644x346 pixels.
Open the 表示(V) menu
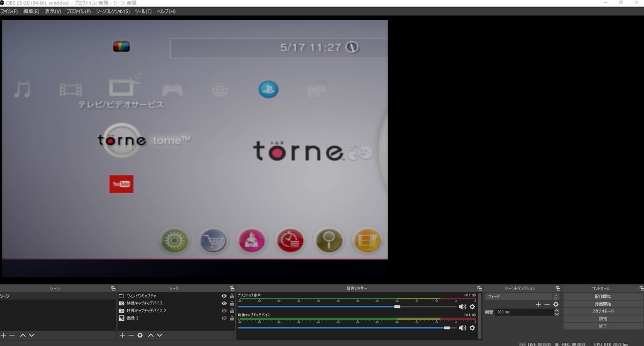click(x=53, y=11)
